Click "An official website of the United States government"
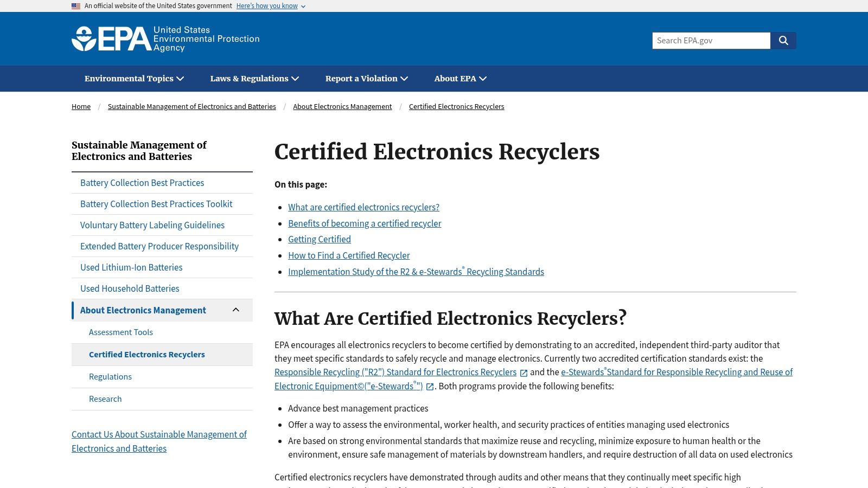 (158, 6)
